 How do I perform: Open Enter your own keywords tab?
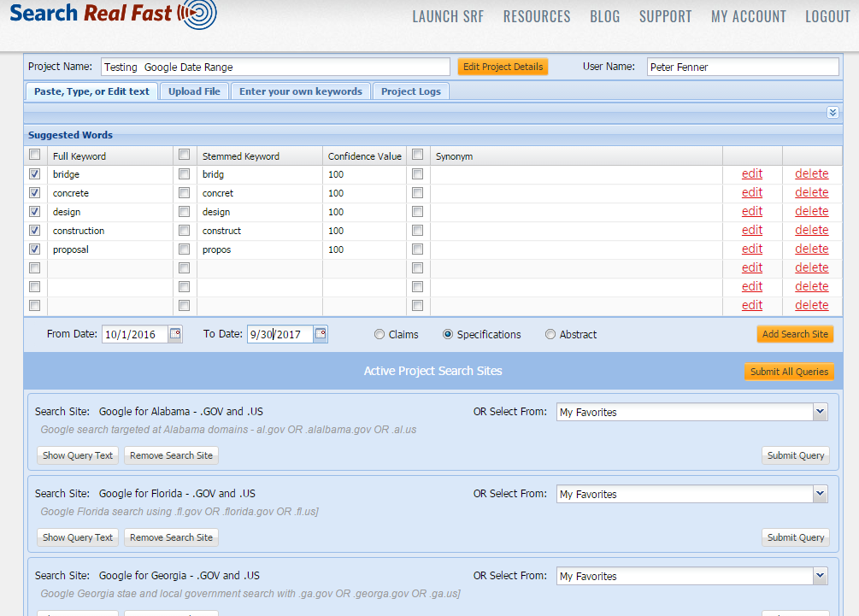coord(301,91)
